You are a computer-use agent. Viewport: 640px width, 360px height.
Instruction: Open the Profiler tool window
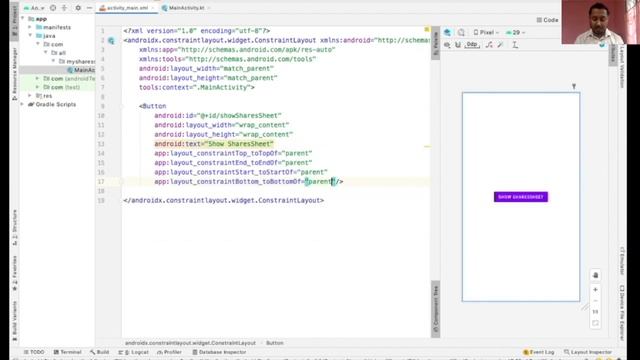[169, 352]
